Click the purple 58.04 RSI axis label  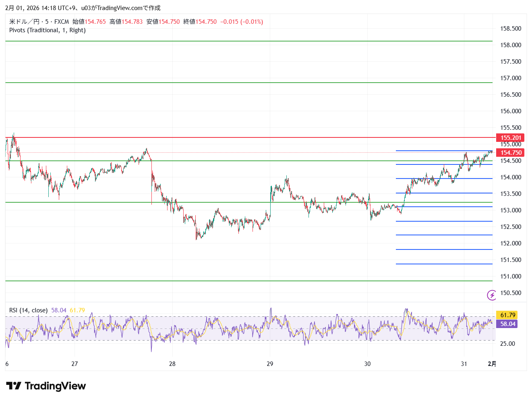pos(507,324)
